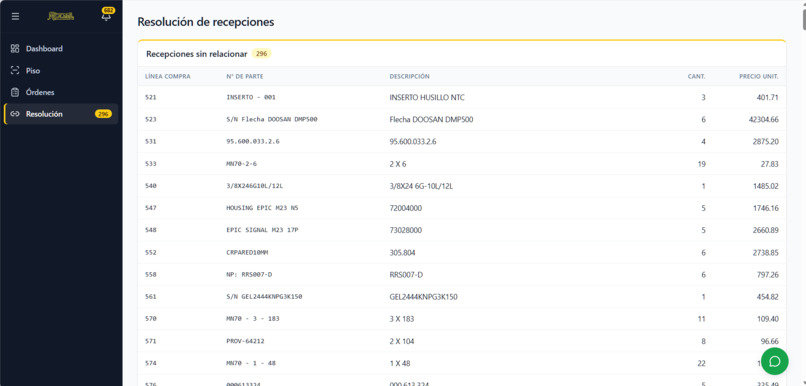Click the page vertical scrollbar thumb
Image resolution: width=806 pixels, height=386 pixels.
pos(804,19)
